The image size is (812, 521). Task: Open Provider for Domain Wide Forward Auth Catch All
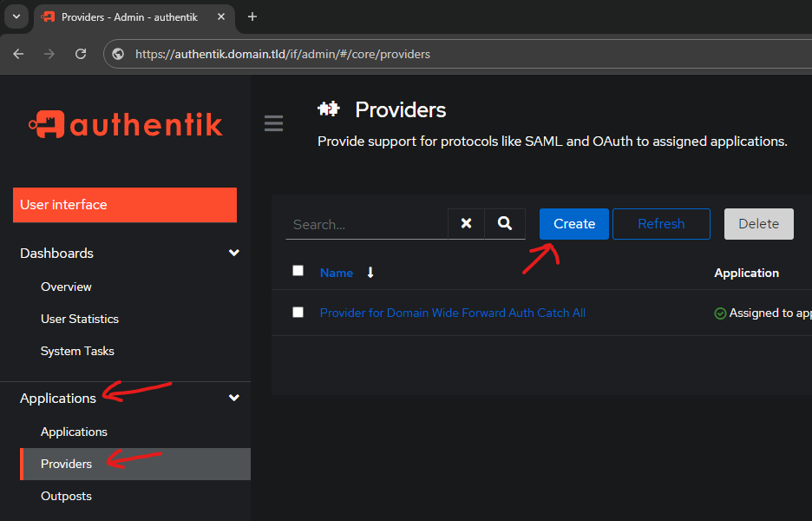coord(453,313)
